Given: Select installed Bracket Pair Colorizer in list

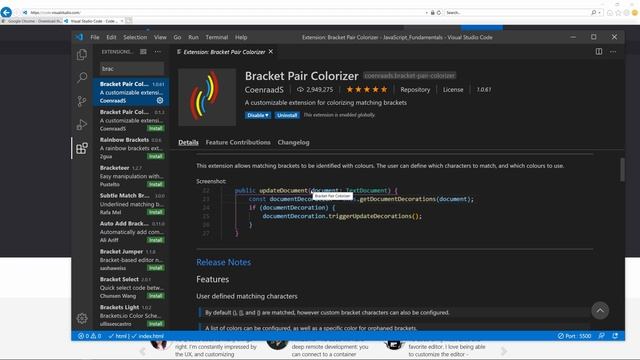Looking at the screenshot, I should pyautogui.click(x=131, y=92).
